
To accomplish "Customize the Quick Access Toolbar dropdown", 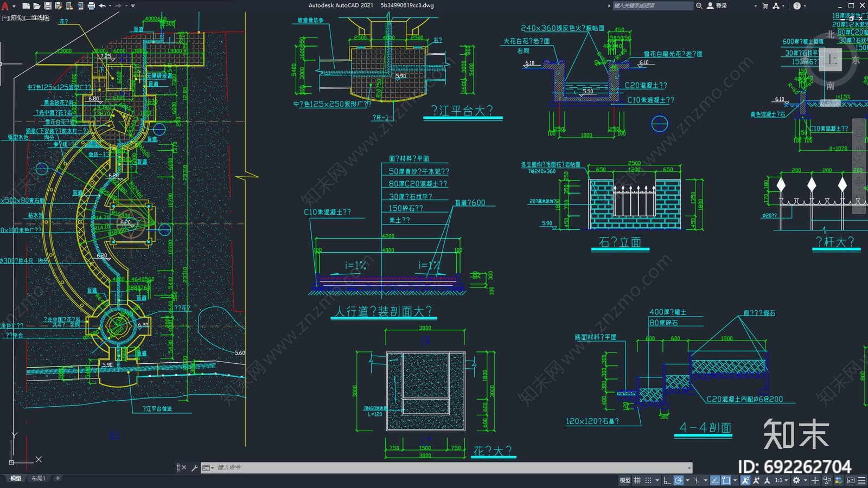I will [x=133, y=6].
